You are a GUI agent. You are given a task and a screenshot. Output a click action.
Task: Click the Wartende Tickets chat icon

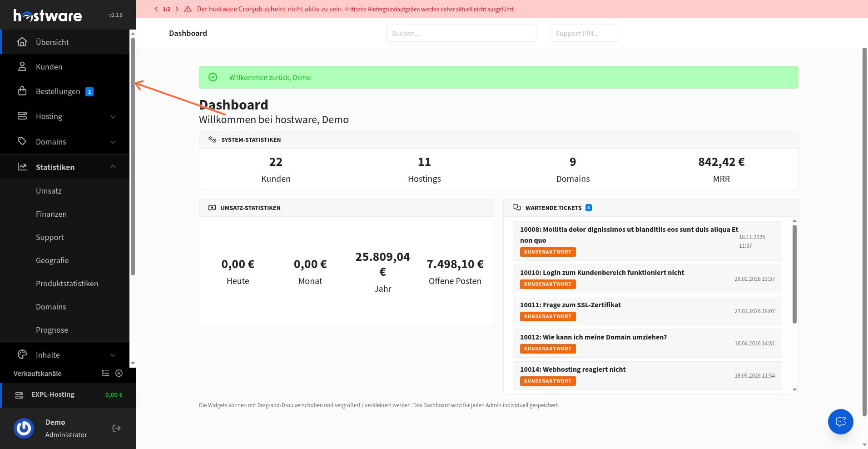coord(517,208)
